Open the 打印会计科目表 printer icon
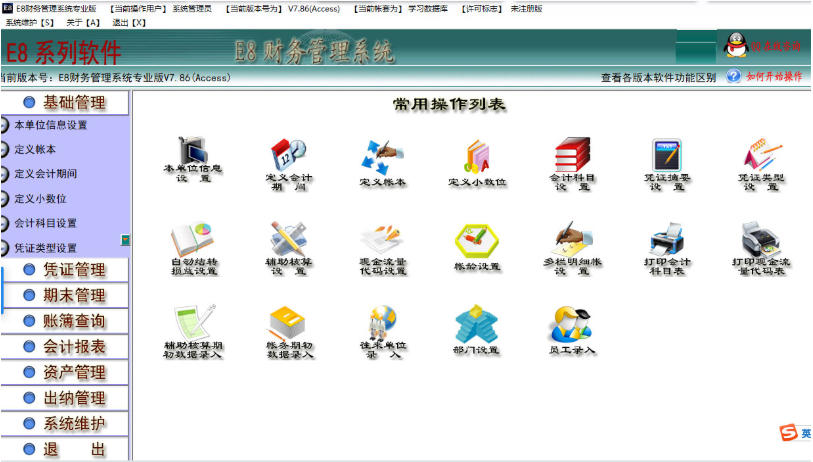Image resolution: width=813 pixels, height=462 pixels. pyautogui.click(x=667, y=248)
